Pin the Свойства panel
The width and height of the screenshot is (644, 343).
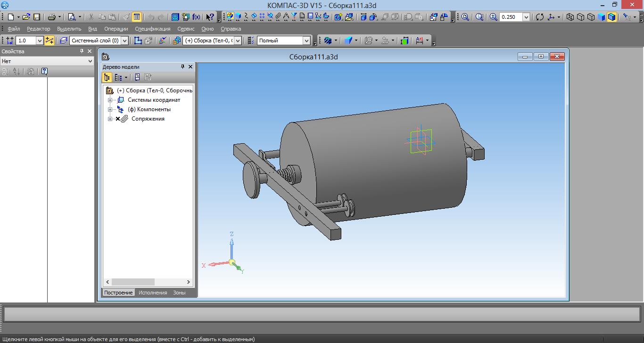[x=82, y=51]
